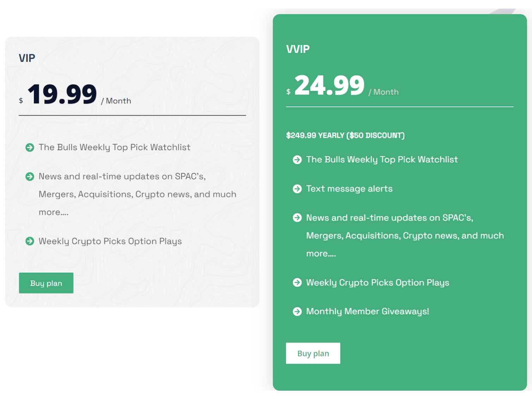This screenshot has width=532, height=397.
Task: Click the Monthly Member Giveaways feature text
Action: (x=368, y=312)
